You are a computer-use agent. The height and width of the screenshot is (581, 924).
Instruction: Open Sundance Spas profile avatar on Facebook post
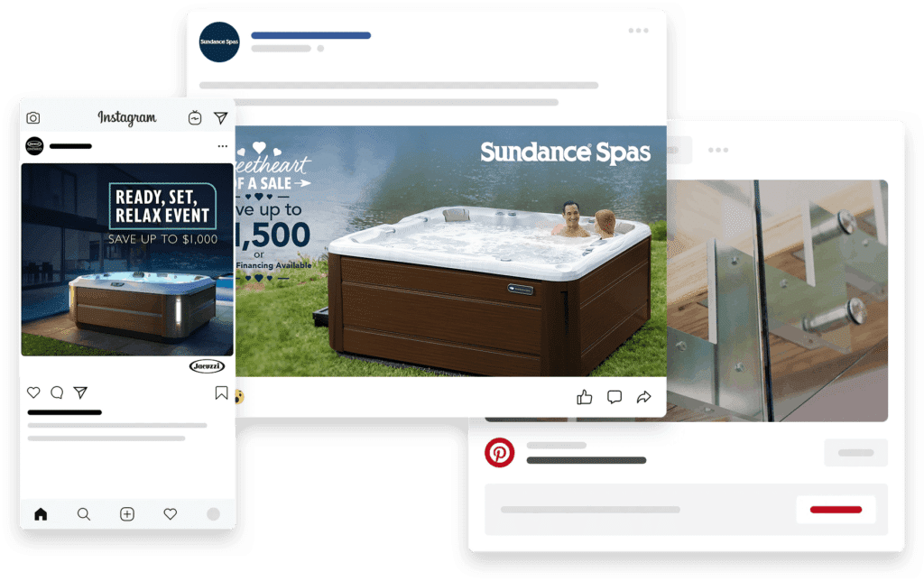pos(219,41)
